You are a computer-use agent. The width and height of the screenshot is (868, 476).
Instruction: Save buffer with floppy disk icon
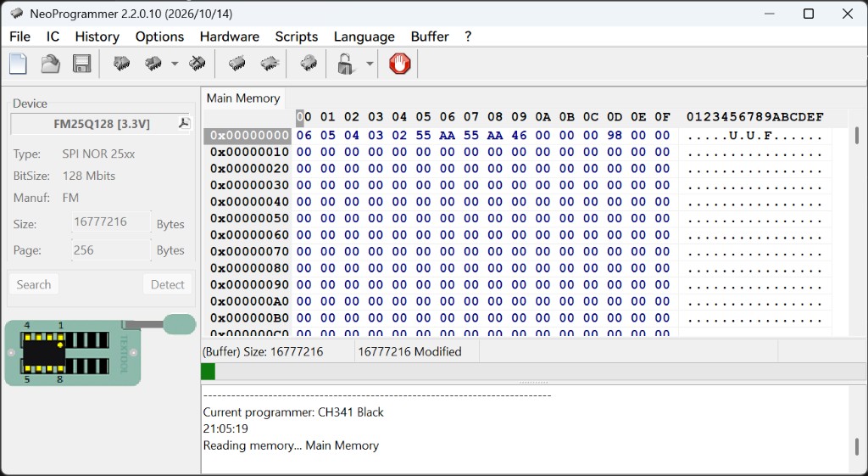(x=82, y=64)
